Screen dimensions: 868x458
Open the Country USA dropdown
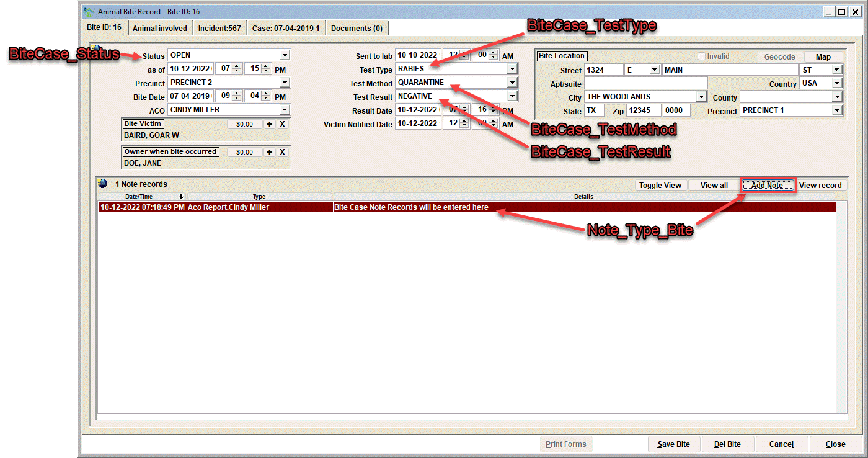point(837,83)
